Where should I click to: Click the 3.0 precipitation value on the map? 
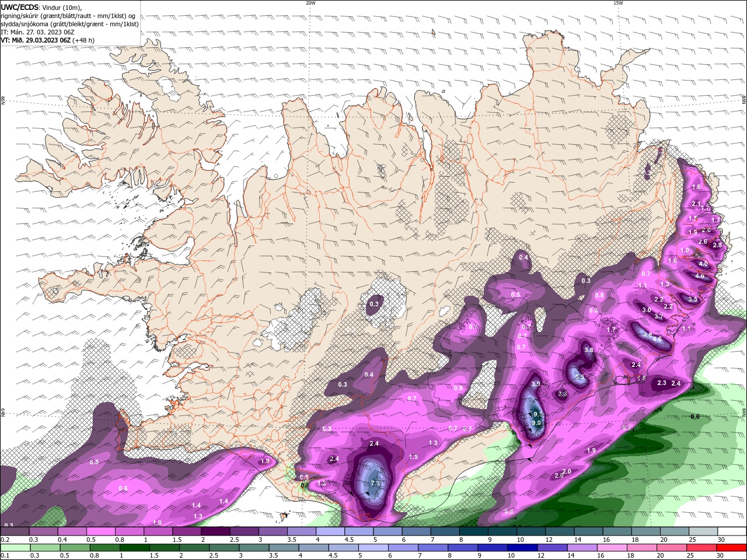point(647,310)
